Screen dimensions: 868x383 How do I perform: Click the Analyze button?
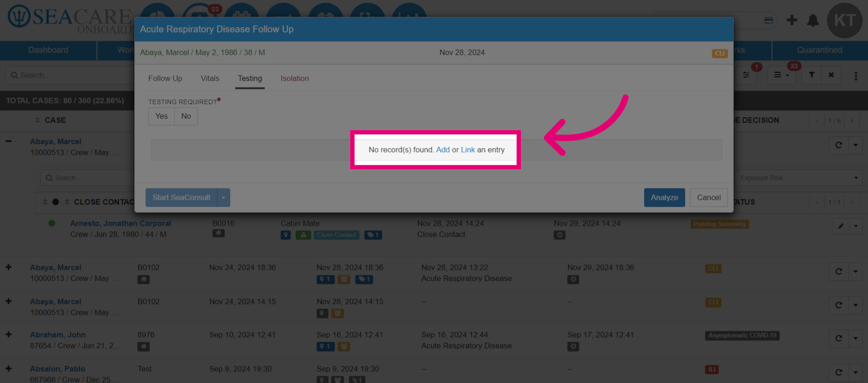pyautogui.click(x=664, y=197)
